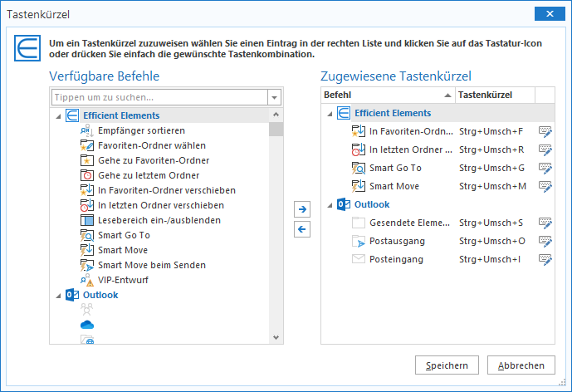572x392 pixels.
Task: Click scrollbar up arrow in available commands
Action: [x=276, y=115]
